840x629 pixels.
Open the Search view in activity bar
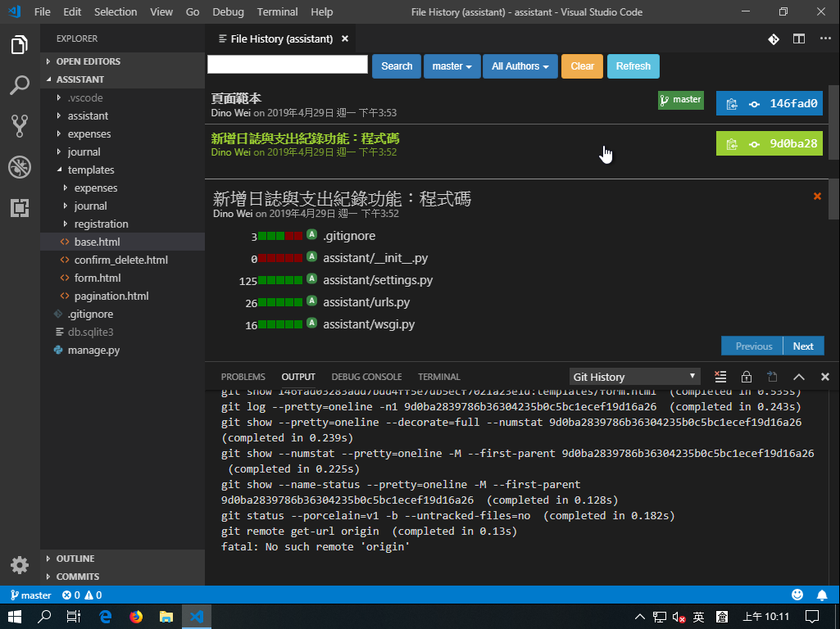[20, 85]
